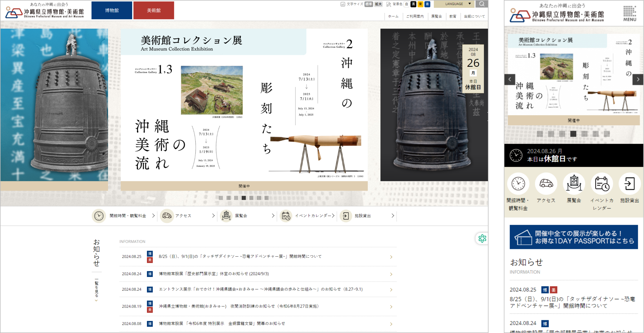
Task: Select the fourth active carousel dot on desktop
Action: point(243,198)
